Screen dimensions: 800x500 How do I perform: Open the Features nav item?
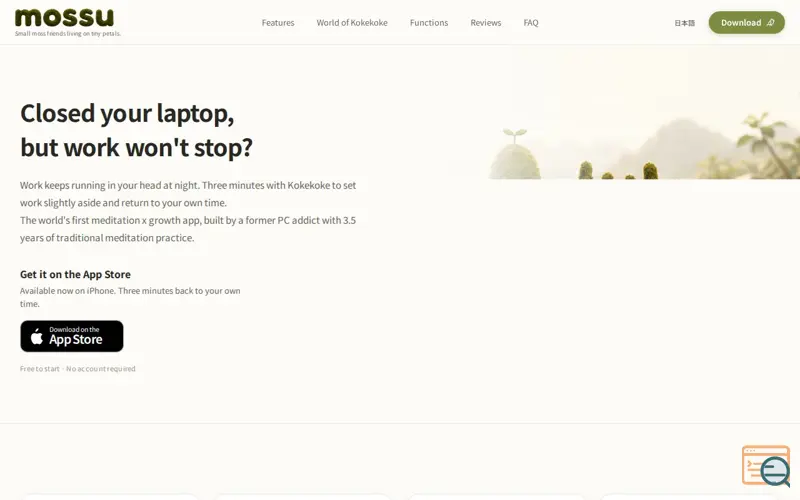click(278, 22)
